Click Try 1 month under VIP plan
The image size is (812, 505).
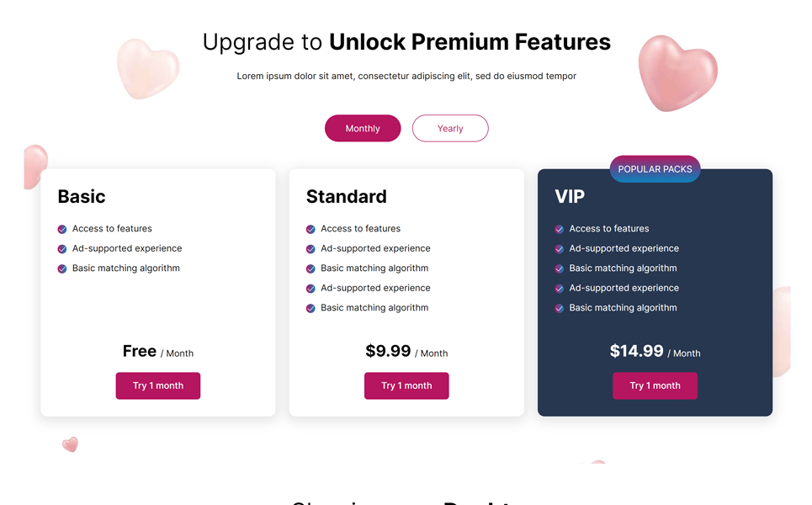tap(655, 385)
